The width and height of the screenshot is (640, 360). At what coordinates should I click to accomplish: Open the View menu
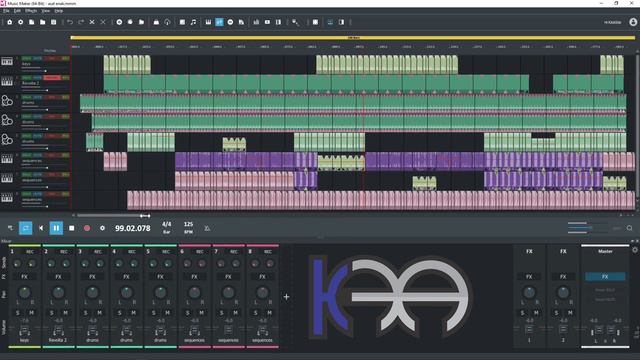pos(45,11)
